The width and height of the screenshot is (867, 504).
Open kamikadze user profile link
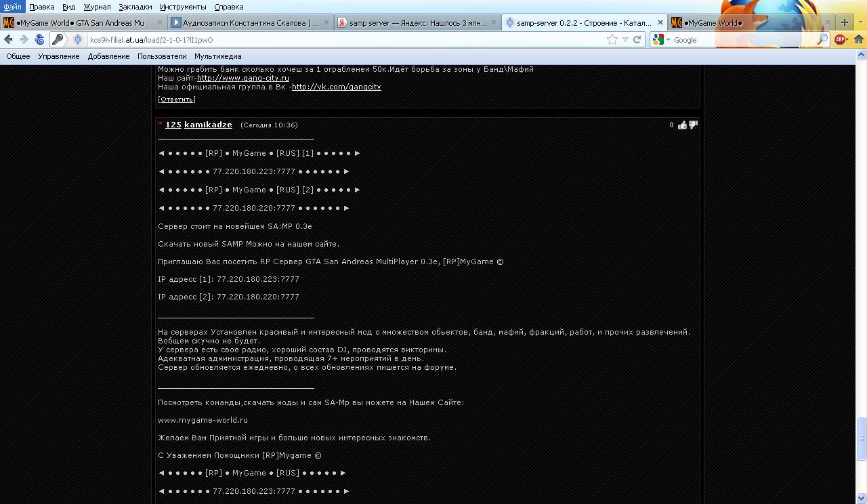click(x=208, y=125)
